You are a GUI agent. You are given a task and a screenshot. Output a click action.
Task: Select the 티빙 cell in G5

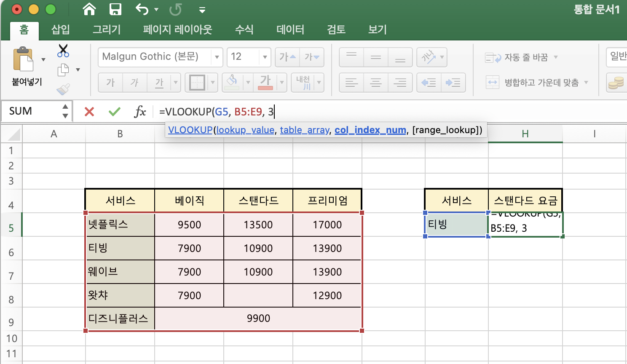[457, 225]
